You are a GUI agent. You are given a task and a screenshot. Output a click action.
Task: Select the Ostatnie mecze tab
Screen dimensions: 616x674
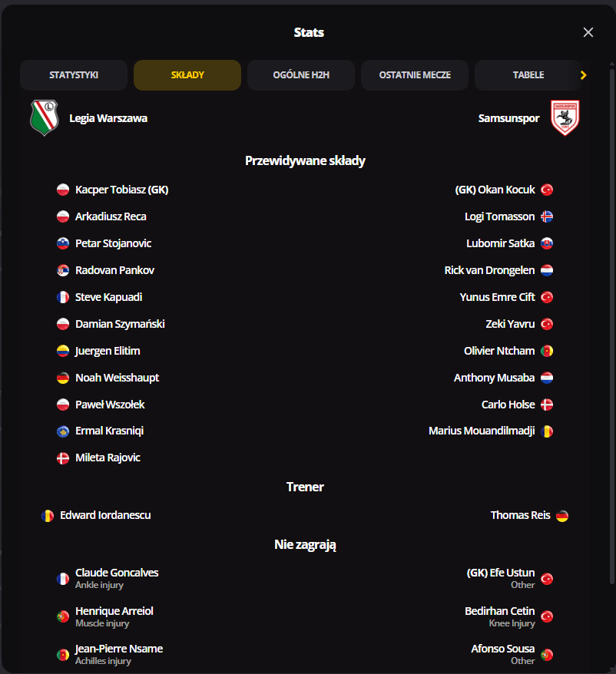coord(415,75)
